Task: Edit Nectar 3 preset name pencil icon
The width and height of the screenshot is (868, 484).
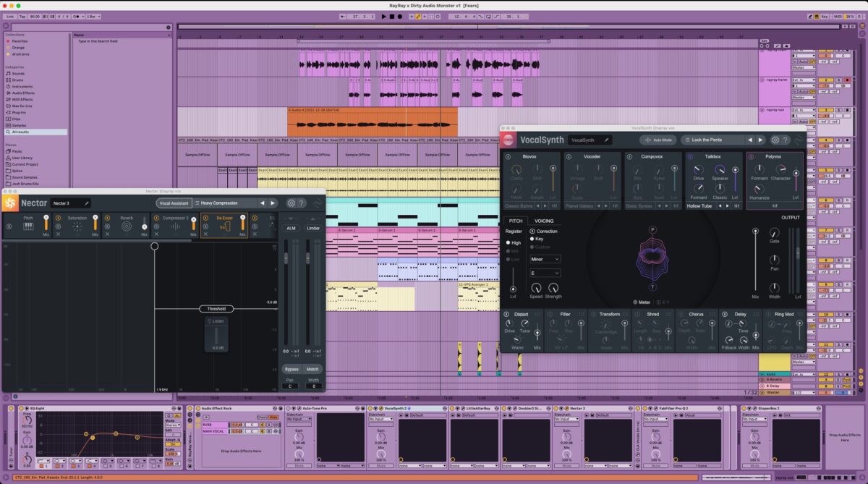Action: coord(86,203)
